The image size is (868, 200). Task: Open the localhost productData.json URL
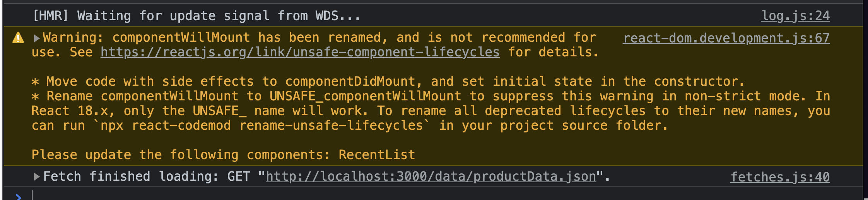coord(431,176)
